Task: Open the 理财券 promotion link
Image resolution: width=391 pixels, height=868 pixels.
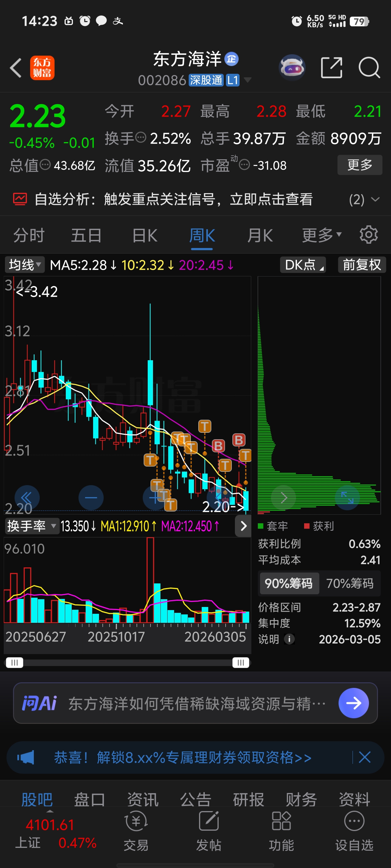Action: point(183,757)
